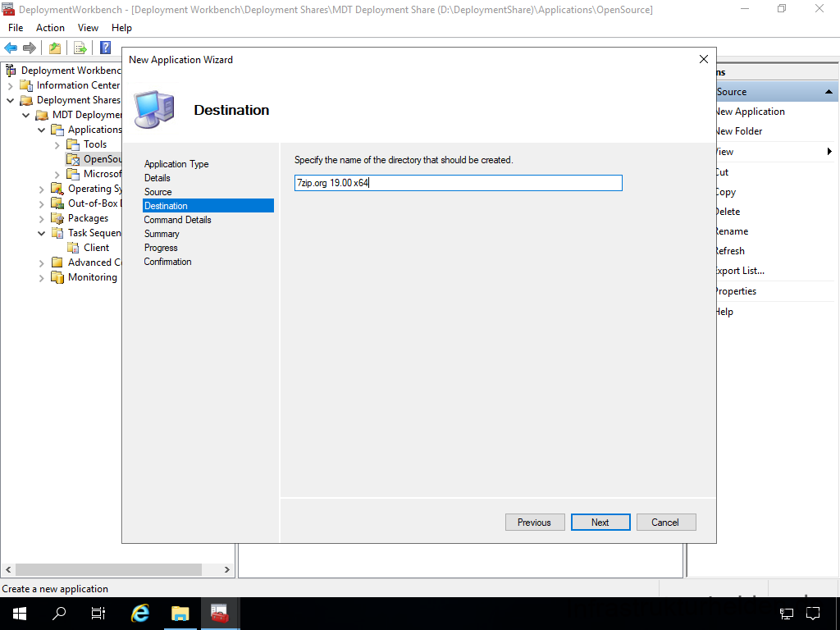Collapse the Deployment Shares node
The image size is (840, 630).
[x=10, y=100]
